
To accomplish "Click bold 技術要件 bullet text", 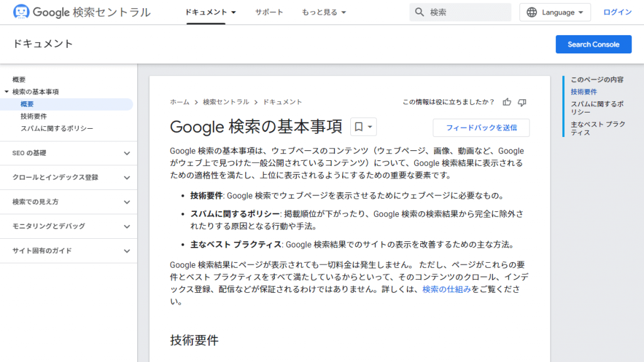I will click(x=206, y=196).
